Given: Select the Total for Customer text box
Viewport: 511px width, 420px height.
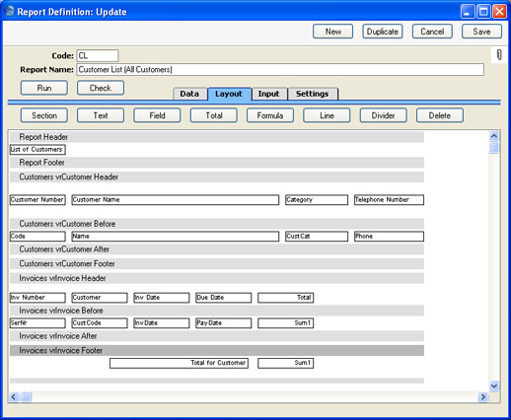Looking at the screenshot, I should pos(179,363).
